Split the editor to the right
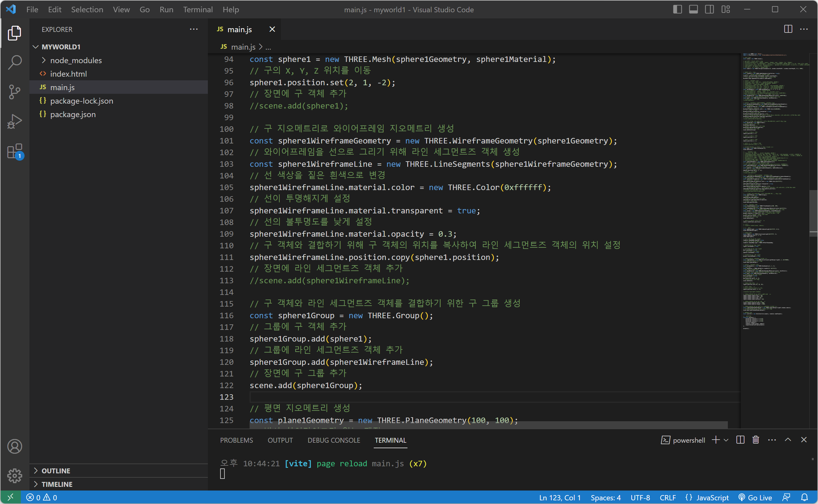The image size is (818, 504). pos(788,29)
